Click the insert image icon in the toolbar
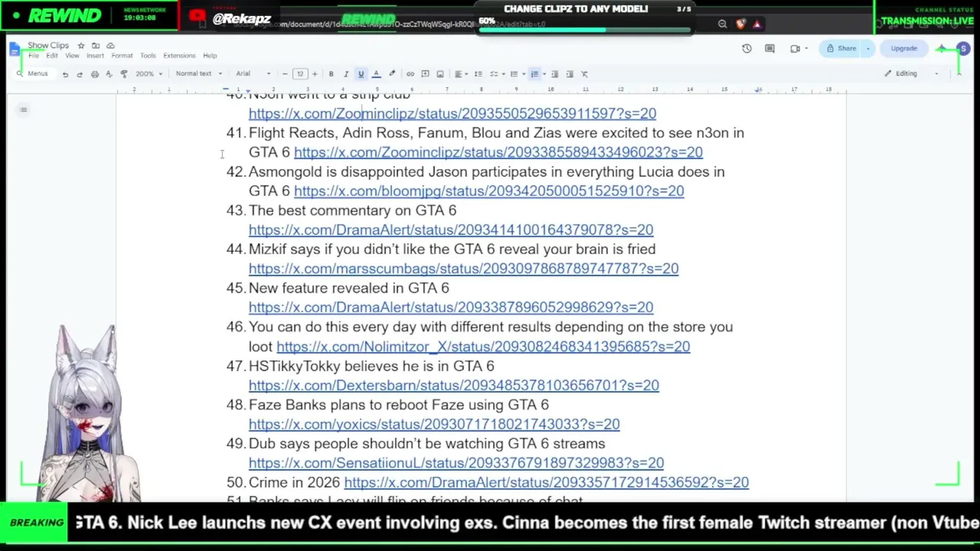Screen dimensions: 980x551 point(440,74)
